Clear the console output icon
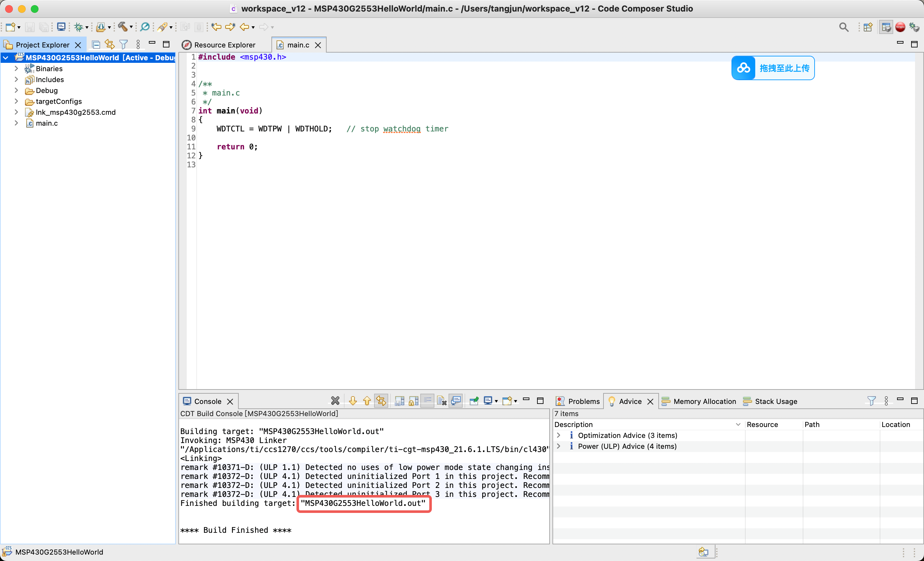This screenshot has height=561, width=924. point(441,401)
